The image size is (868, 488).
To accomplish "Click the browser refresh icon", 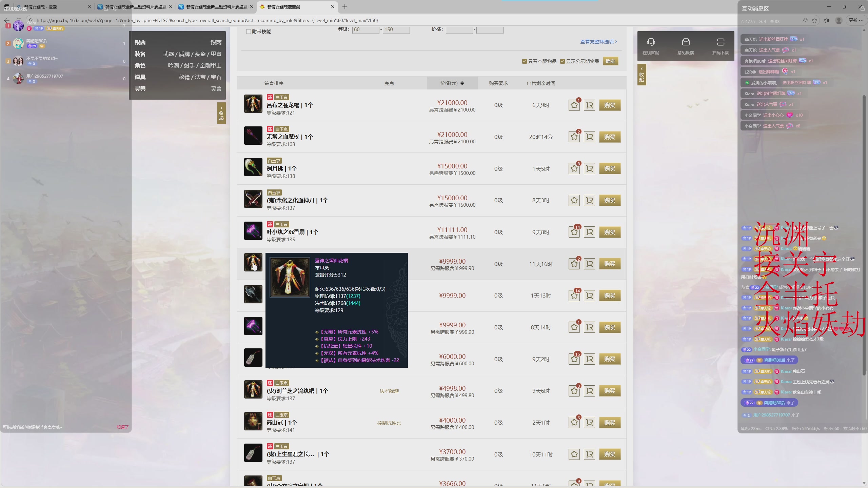I will point(19,20).
